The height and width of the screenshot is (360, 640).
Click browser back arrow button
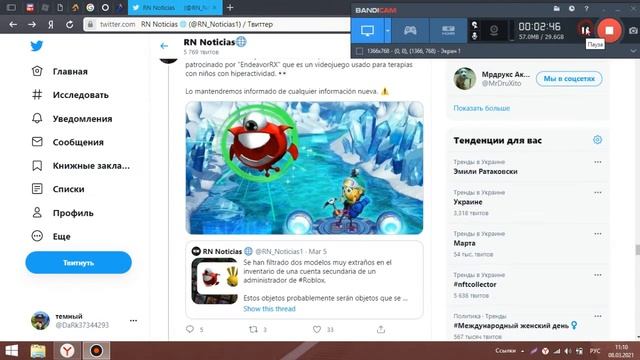(13, 24)
